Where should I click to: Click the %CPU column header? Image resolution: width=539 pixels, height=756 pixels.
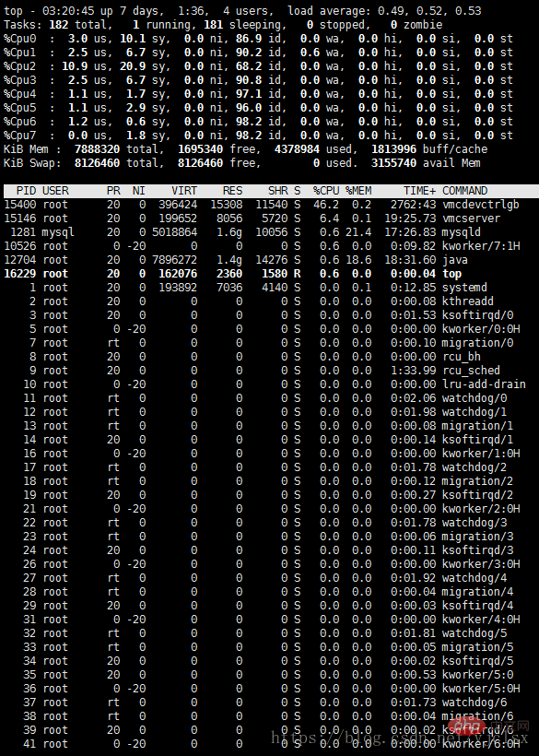[326, 191]
